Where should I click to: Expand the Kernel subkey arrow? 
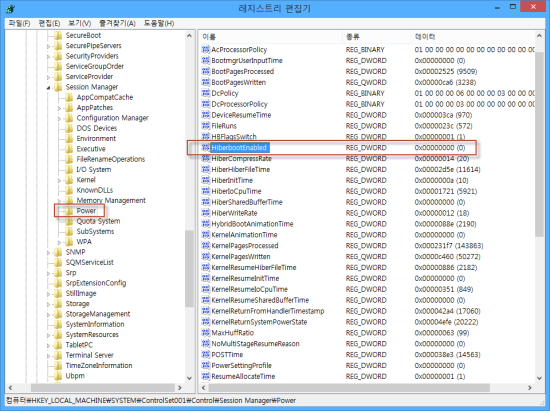(x=59, y=180)
